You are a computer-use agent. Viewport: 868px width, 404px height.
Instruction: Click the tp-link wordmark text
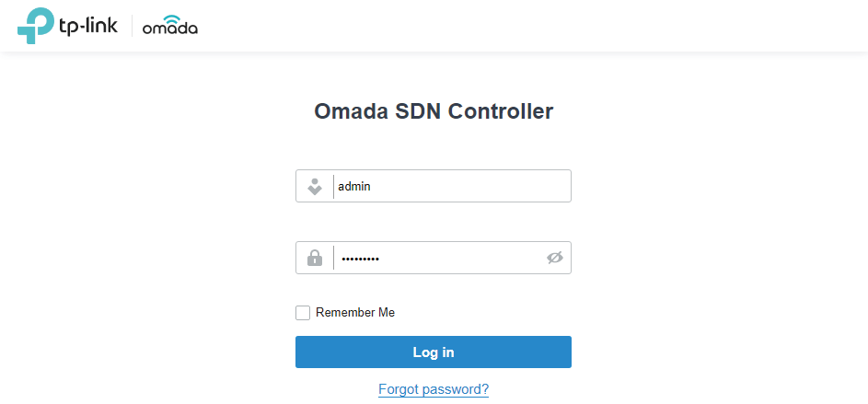88,26
